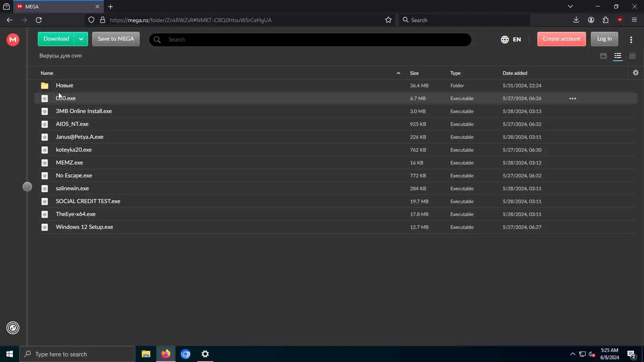This screenshot has height=362, width=644.
Task: Click file icon beside 3MB Online Install.exe
Action: (x=45, y=111)
